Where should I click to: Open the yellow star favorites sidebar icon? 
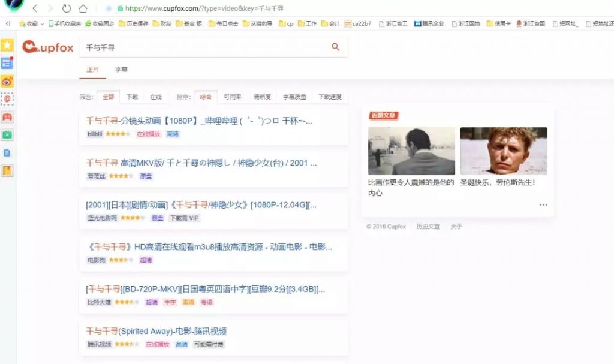[x=7, y=45]
